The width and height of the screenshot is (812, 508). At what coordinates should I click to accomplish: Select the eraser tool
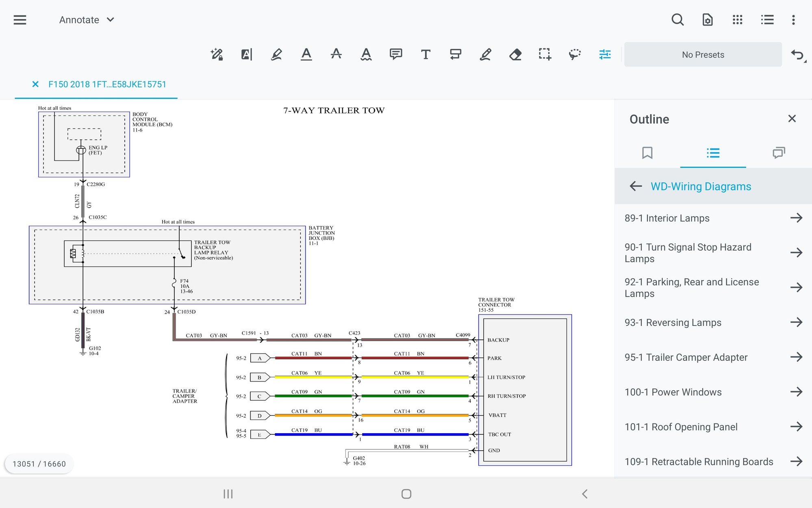pyautogui.click(x=515, y=54)
